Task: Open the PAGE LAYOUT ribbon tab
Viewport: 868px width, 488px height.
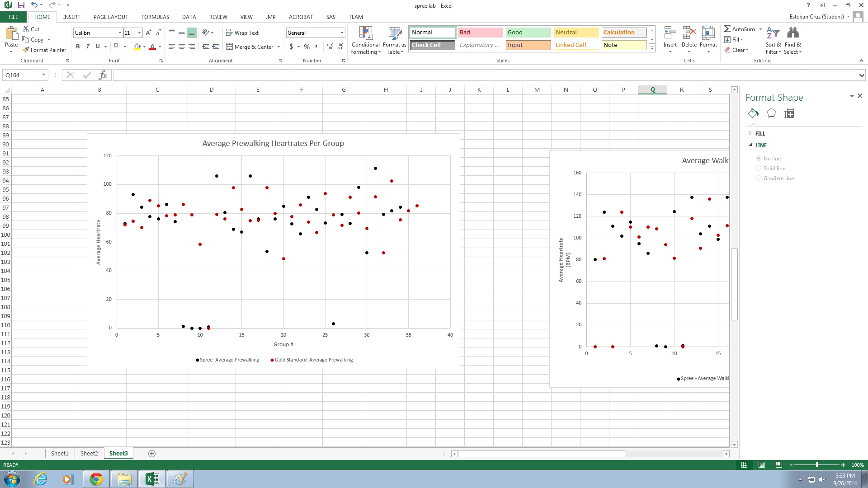Action: [x=111, y=17]
